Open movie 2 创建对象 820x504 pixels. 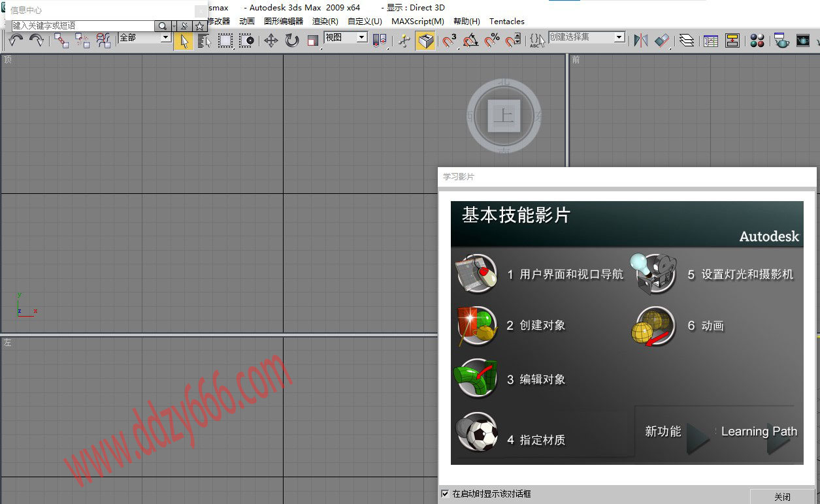click(x=536, y=325)
